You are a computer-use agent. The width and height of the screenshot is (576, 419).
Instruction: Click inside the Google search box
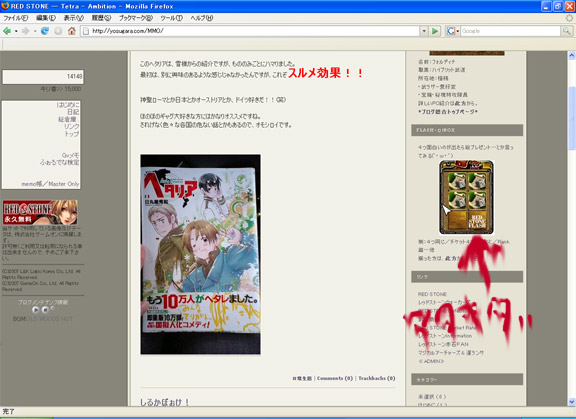(x=511, y=31)
